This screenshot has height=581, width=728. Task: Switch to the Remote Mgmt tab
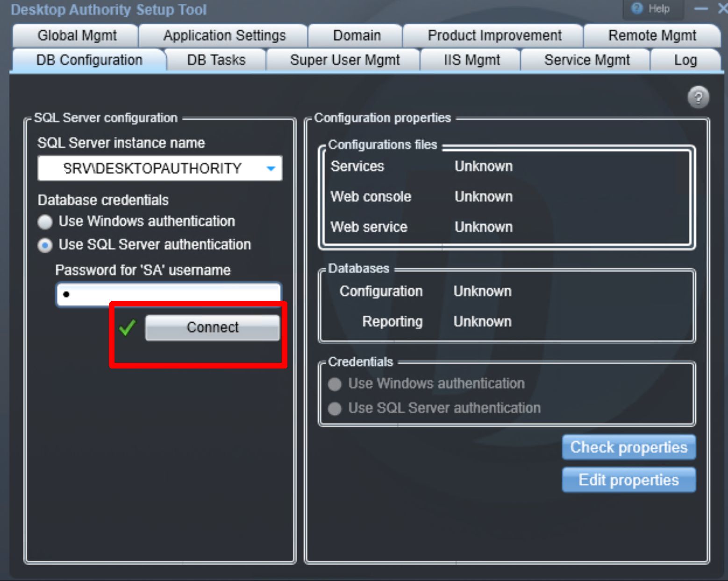coord(652,35)
